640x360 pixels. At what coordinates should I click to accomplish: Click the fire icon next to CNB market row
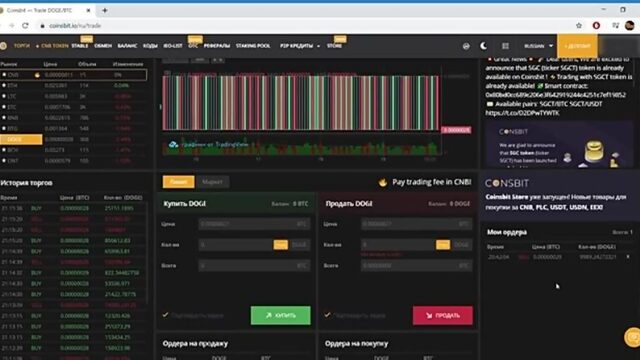(x=37, y=75)
